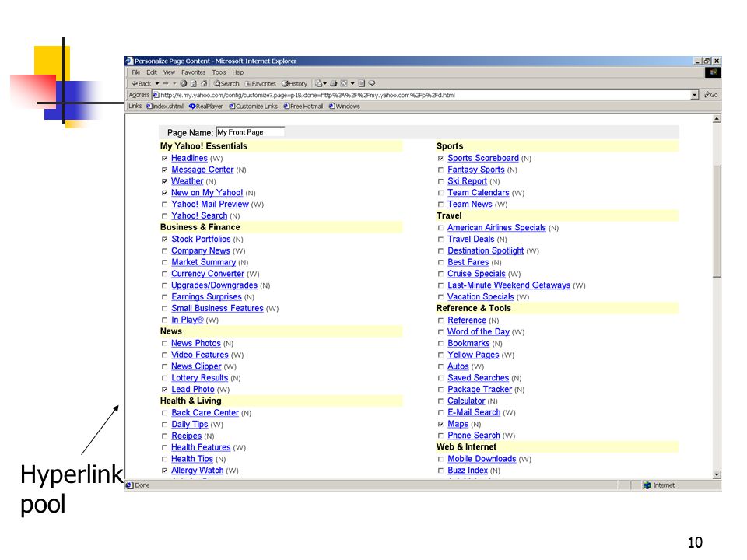
Task: Open the File menu
Action: 135,72
